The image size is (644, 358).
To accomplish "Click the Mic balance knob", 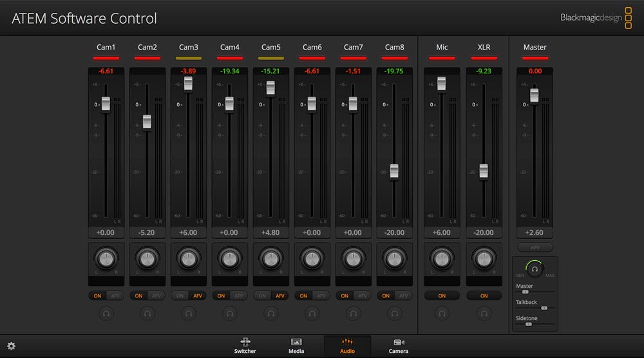I will (x=442, y=259).
